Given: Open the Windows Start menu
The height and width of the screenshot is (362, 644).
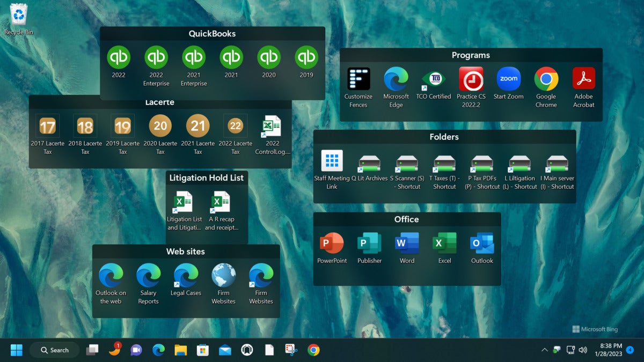Looking at the screenshot, I should click(17, 350).
